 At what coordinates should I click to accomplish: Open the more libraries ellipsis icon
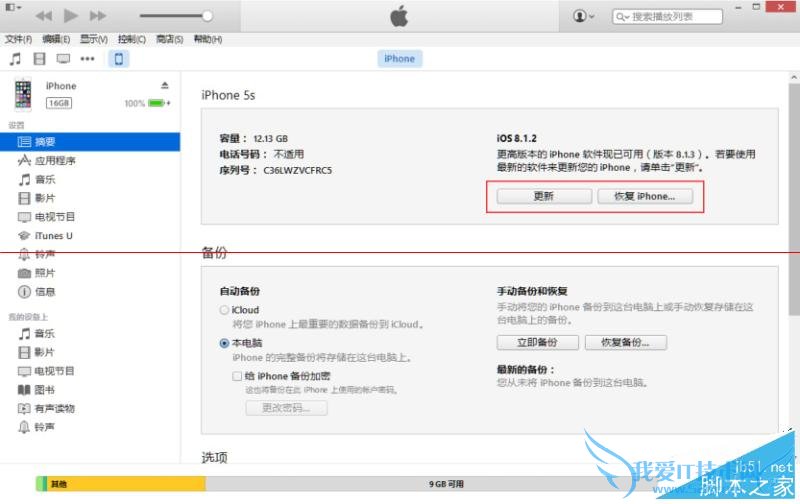coord(87,59)
